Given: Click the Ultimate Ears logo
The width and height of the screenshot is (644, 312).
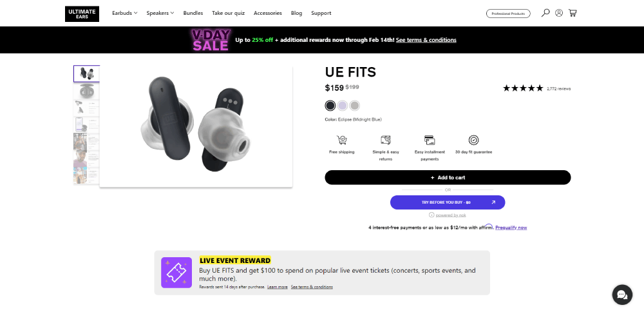Looking at the screenshot, I should tap(82, 14).
